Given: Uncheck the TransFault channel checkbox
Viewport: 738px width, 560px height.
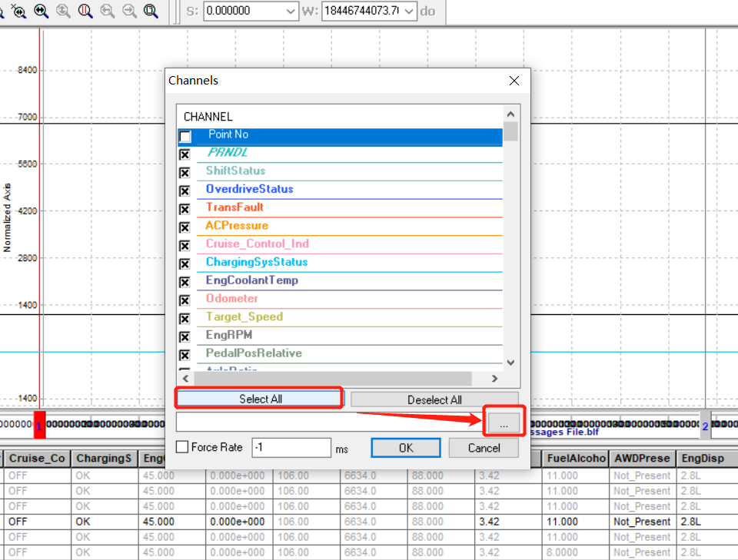Looking at the screenshot, I should 184,209.
